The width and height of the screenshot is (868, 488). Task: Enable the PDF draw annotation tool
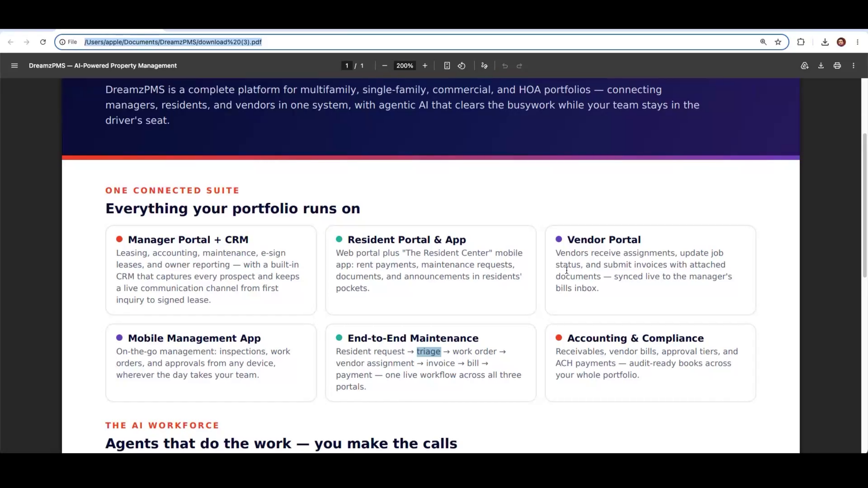tap(484, 65)
